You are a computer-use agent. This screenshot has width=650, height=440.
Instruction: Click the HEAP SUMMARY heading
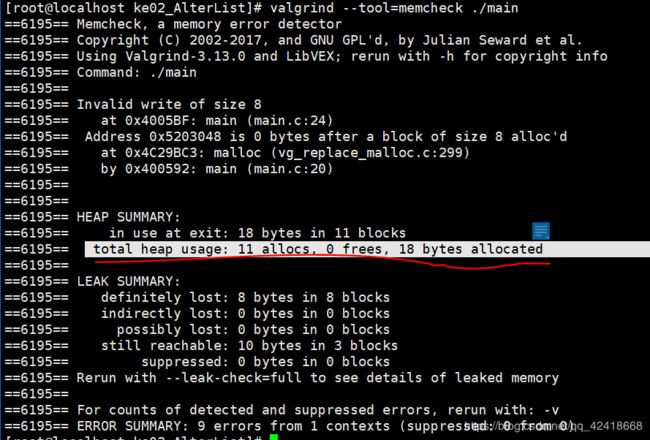[129, 217]
